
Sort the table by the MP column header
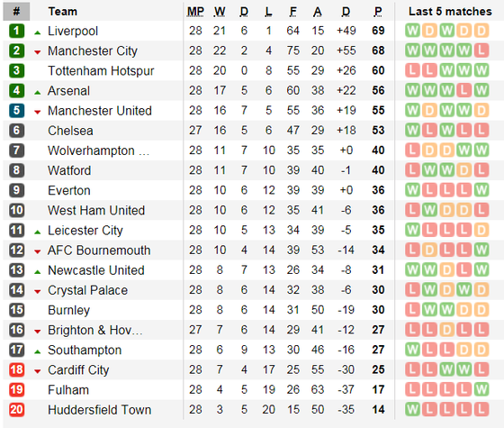(x=195, y=12)
